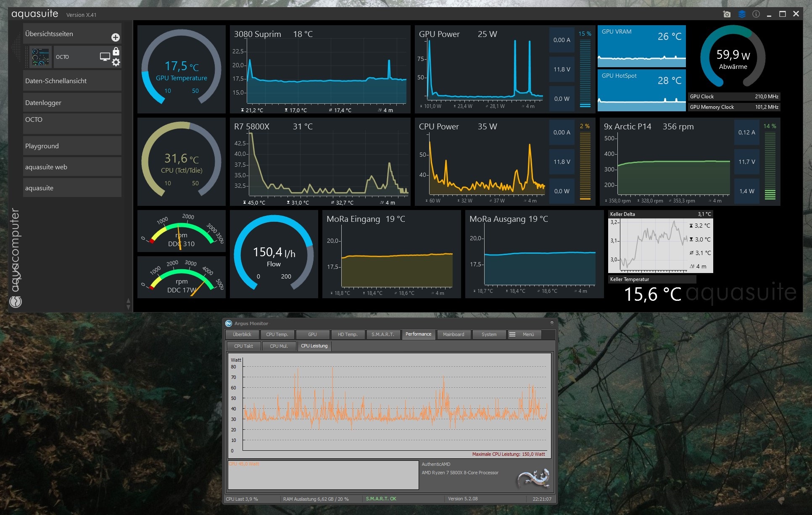The height and width of the screenshot is (515, 812).
Task: Open OCTO page settings gear
Action: [x=116, y=62]
